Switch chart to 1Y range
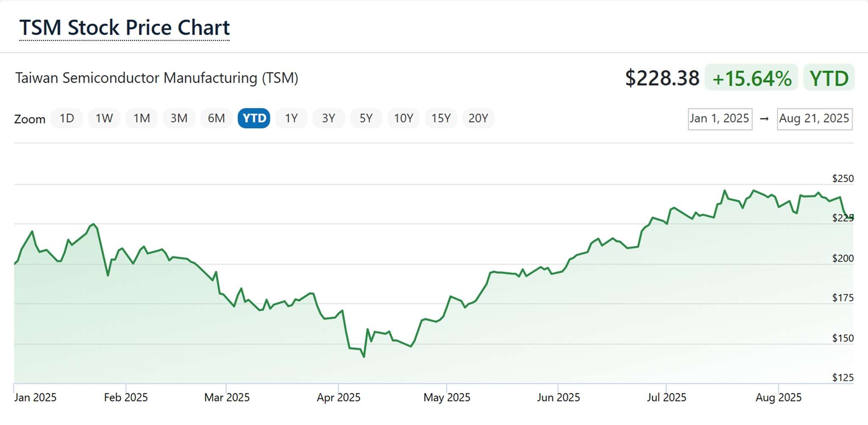The image size is (868, 425). (x=291, y=118)
